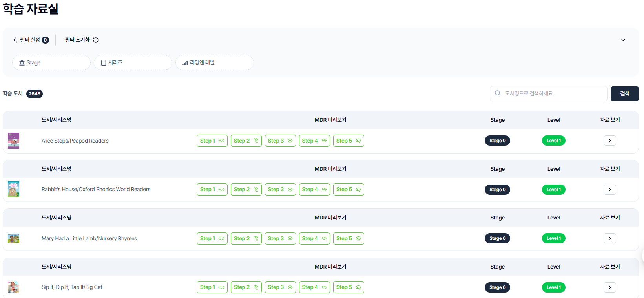644x298 pixels.
Task: Open Step 1 preview for Alice Stops
Action: [x=212, y=141]
